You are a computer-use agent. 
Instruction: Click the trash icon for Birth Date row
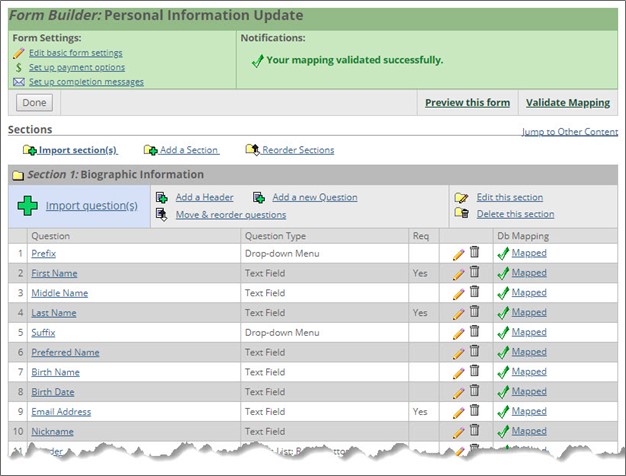click(x=475, y=391)
